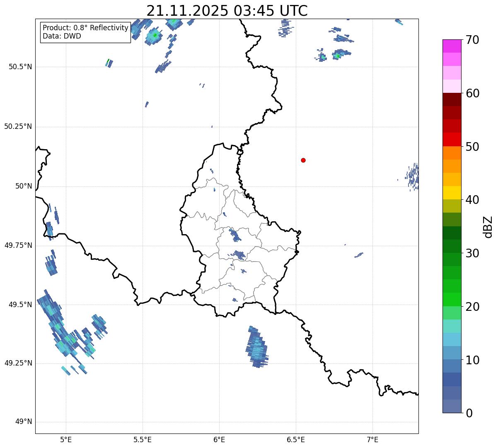The image size is (498, 448).
Task: Click the colorbar value 70
Action: click(x=472, y=40)
